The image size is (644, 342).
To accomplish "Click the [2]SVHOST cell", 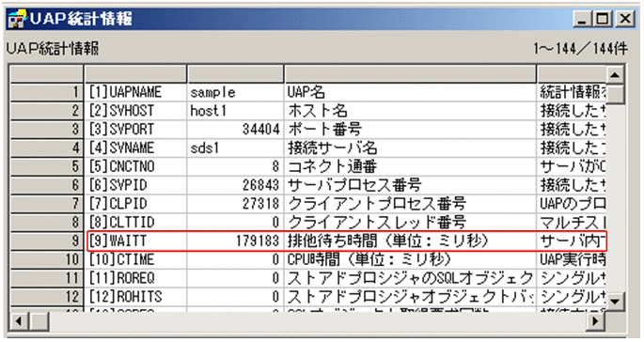I will [x=135, y=111].
